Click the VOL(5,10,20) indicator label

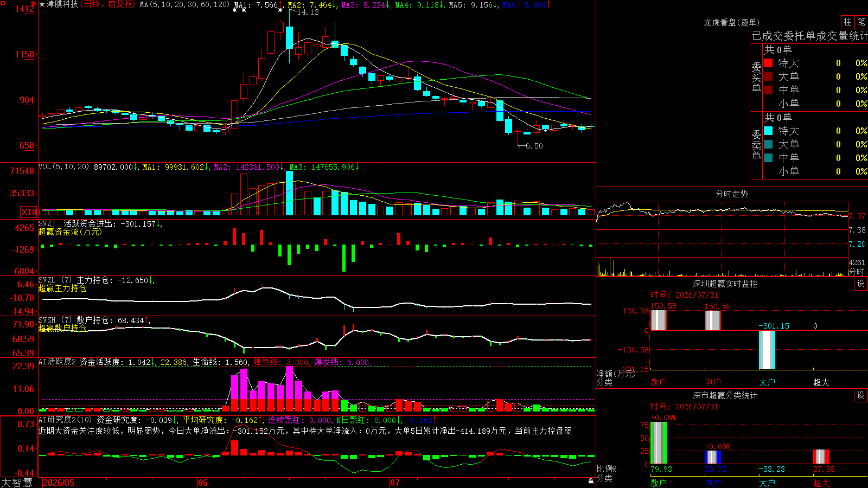(x=63, y=167)
